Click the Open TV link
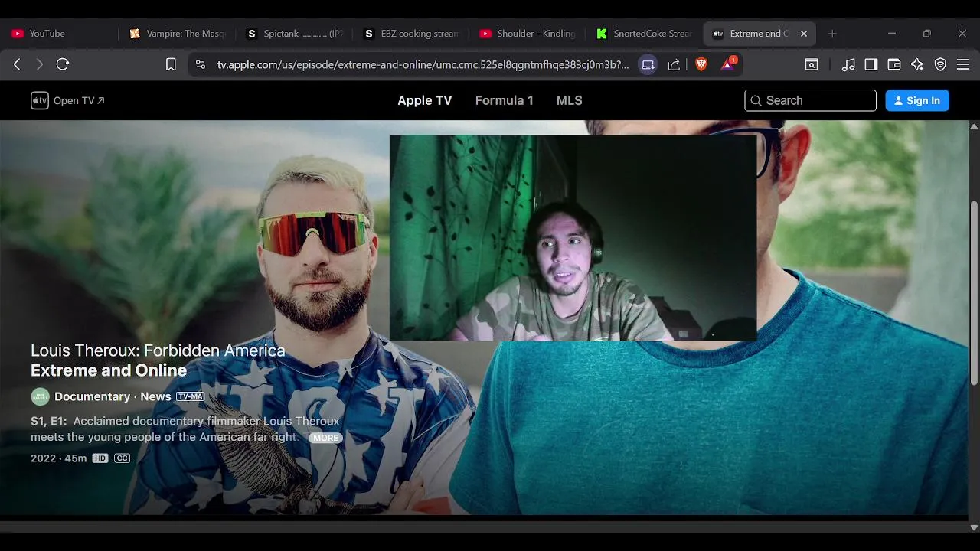Viewport: 980px width, 551px height. 79,100
